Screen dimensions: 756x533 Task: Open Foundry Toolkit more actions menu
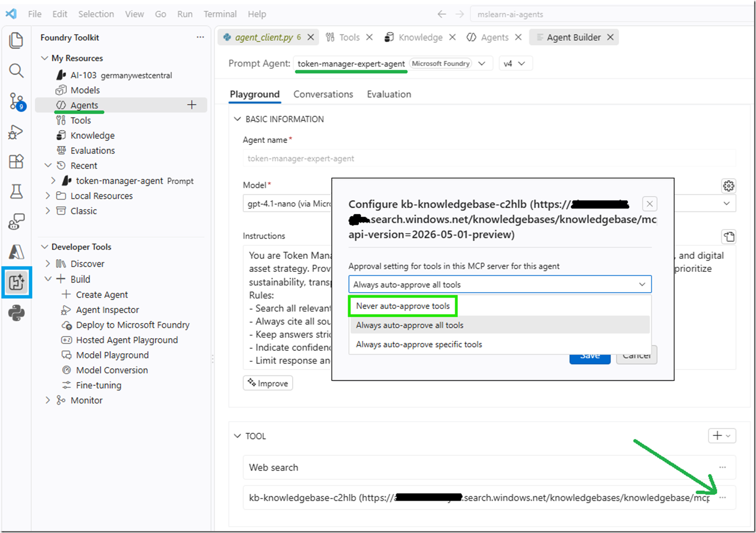(x=201, y=37)
